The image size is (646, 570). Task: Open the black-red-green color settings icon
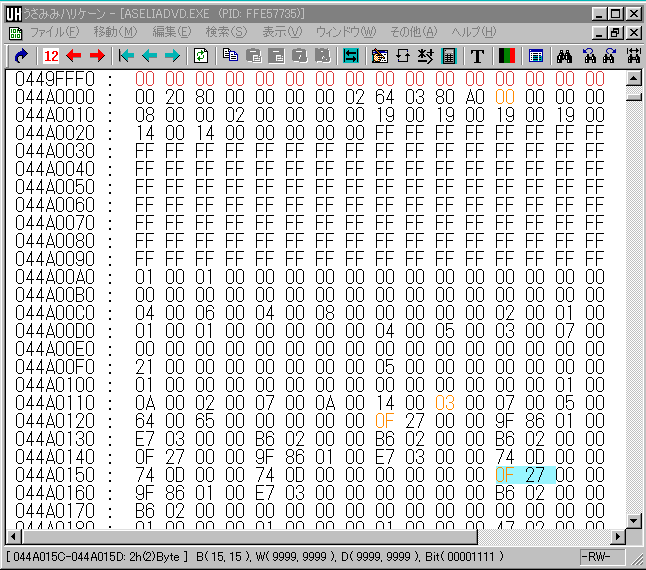point(506,56)
